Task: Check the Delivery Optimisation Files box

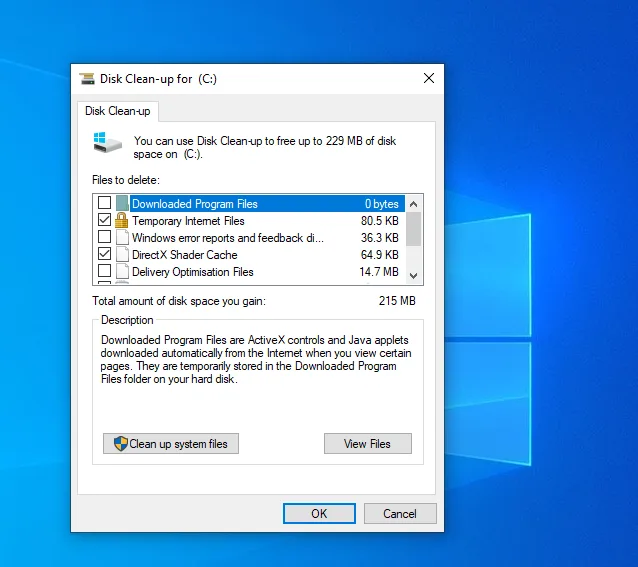Action: (x=104, y=272)
